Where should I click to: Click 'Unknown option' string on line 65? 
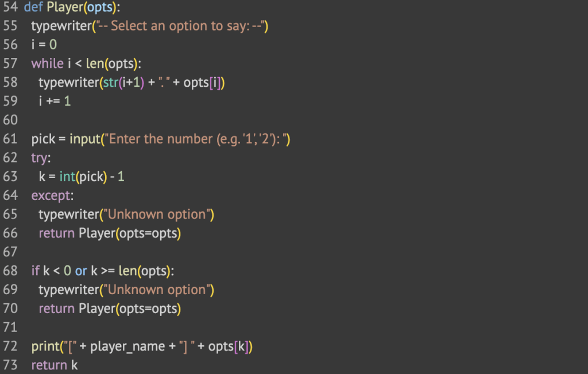point(157,214)
